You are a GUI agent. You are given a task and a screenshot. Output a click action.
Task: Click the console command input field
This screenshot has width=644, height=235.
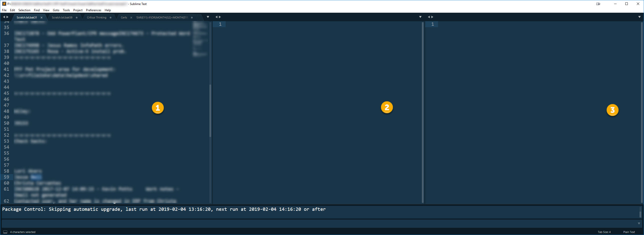[317, 224]
